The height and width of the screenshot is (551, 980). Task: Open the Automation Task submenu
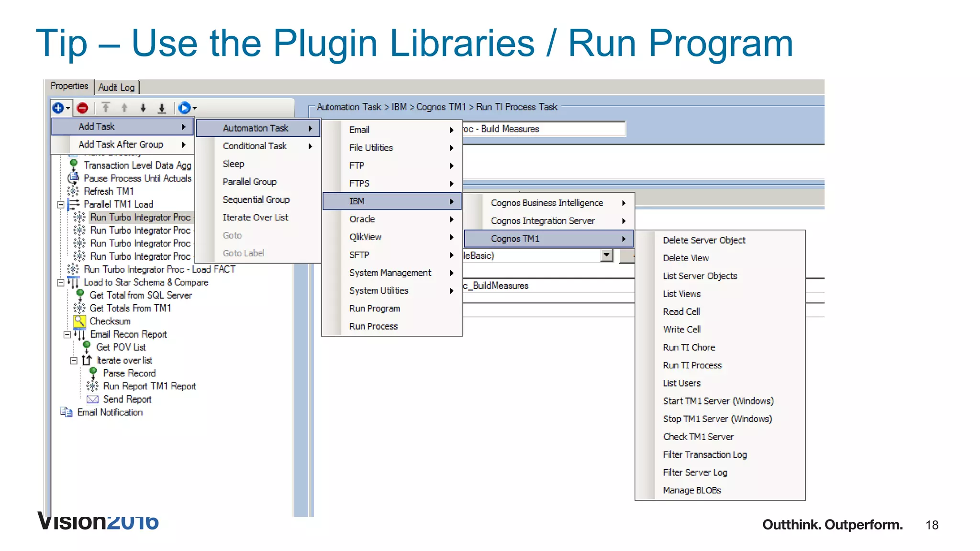[258, 128]
